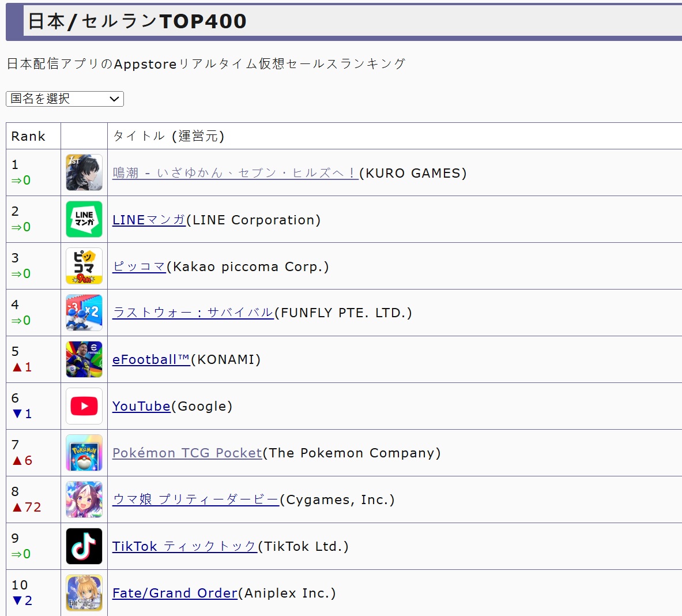This screenshot has width=682, height=616.
Task: Click the (The Pokemon Company) publisher text
Action: click(x=352, y=453)
